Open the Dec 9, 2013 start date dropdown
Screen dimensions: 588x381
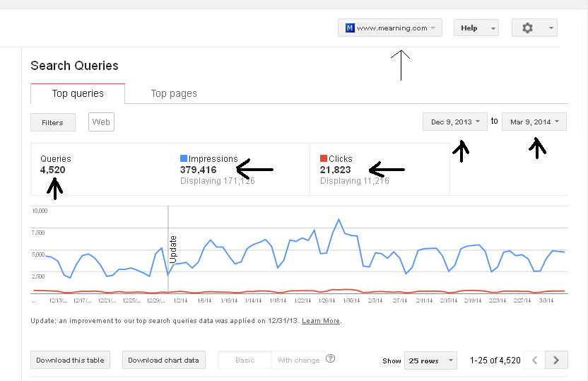pos(455,122)
